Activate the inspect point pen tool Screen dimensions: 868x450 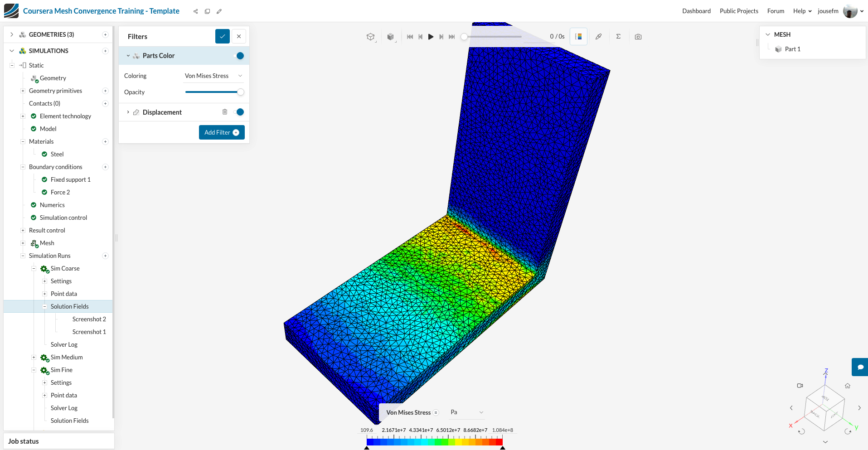(598, 37)
